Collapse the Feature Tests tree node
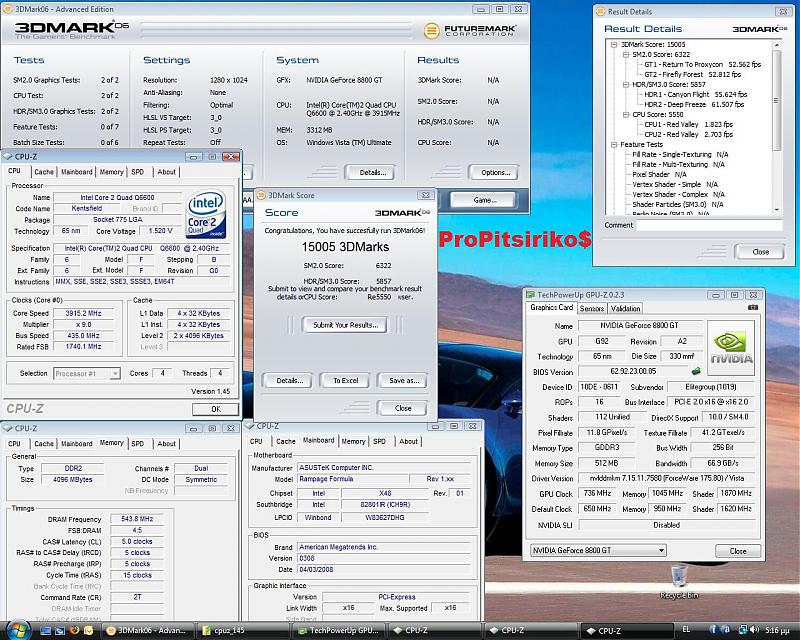The width and height of the screenshot is (800, 640). click(x=614, y=144)
